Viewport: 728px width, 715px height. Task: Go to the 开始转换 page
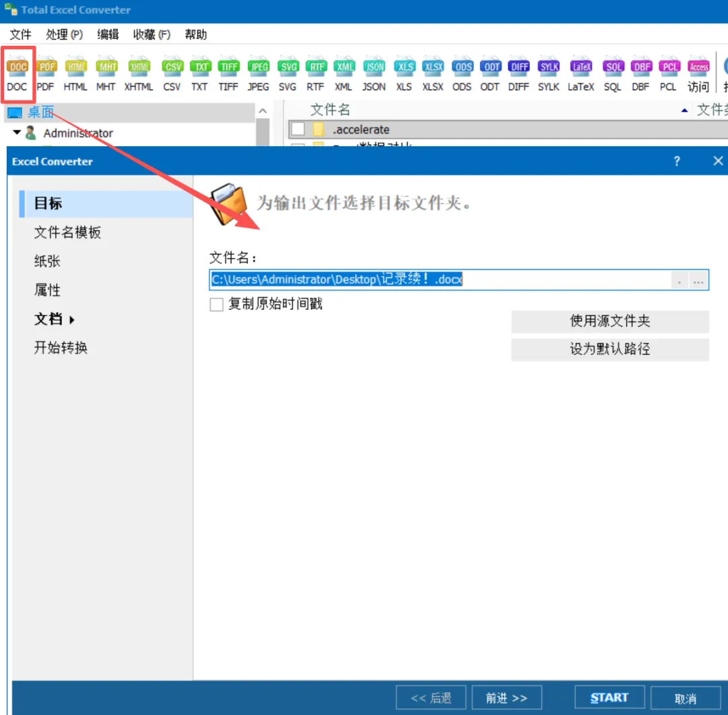coord(61,348)
